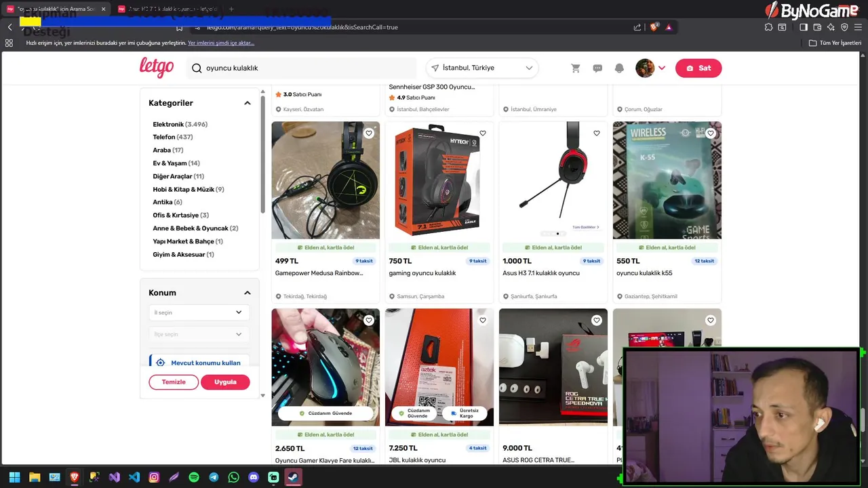Open Visual Studio Code from taskbar

134,477
